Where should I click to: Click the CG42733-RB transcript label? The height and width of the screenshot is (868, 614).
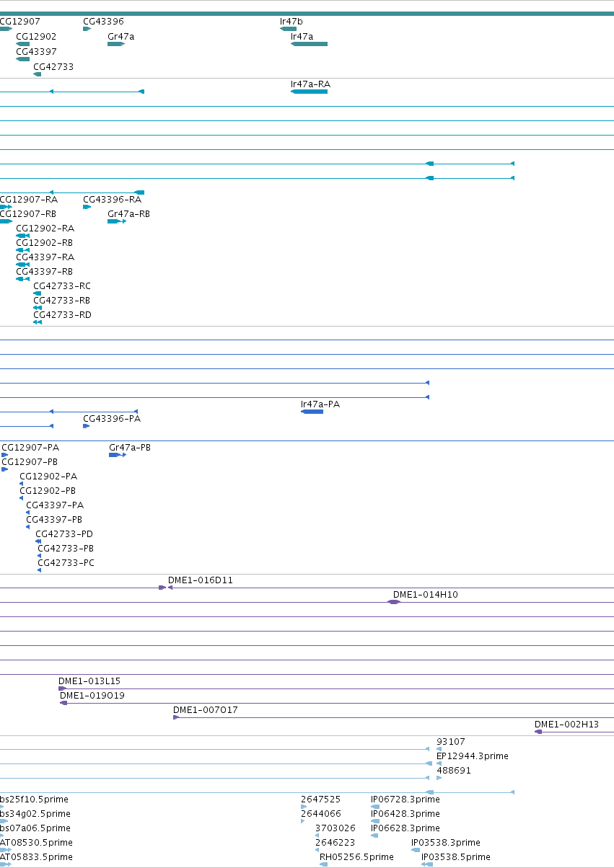[61, 300]
